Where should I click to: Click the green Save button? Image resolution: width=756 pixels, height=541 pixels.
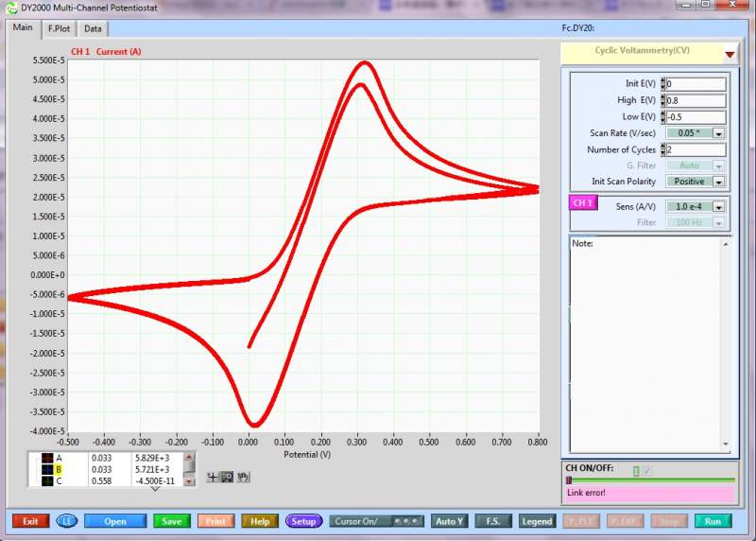click(172, 521)
